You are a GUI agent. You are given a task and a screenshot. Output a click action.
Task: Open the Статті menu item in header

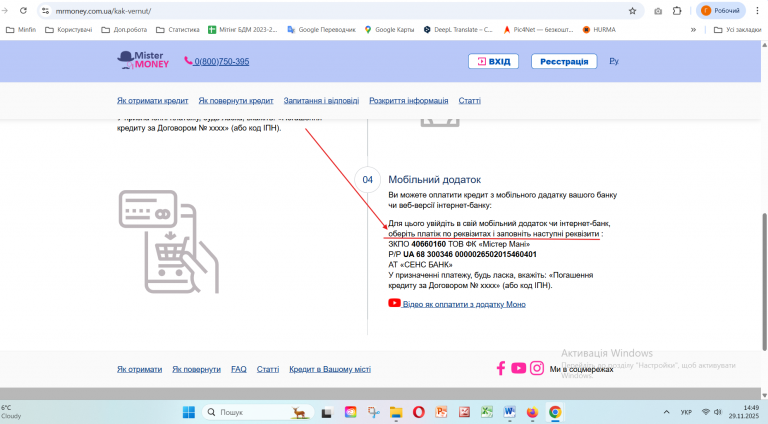coord(469,100)
